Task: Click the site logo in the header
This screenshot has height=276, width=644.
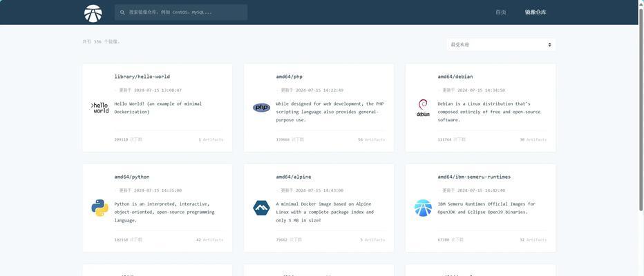Action: pyautogui.click(x=93, y=13)
